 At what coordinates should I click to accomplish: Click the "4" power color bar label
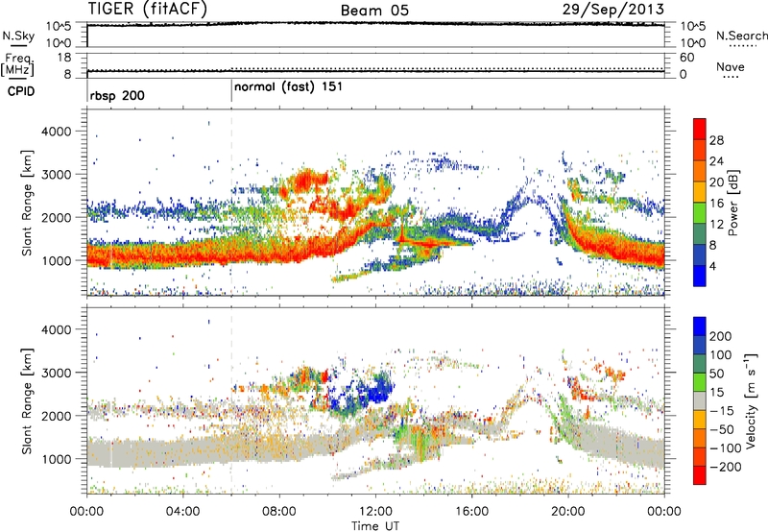(713, 266)
